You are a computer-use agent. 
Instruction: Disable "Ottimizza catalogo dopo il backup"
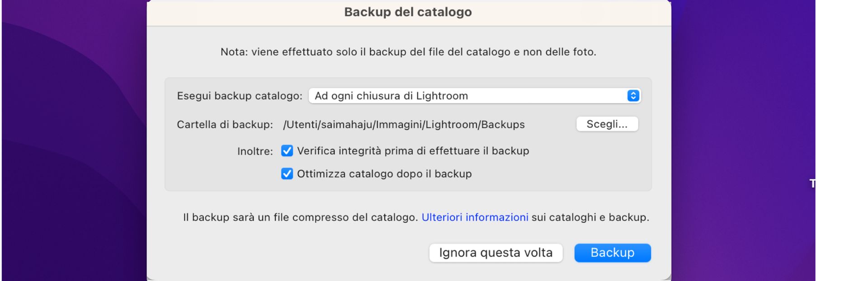286,173
